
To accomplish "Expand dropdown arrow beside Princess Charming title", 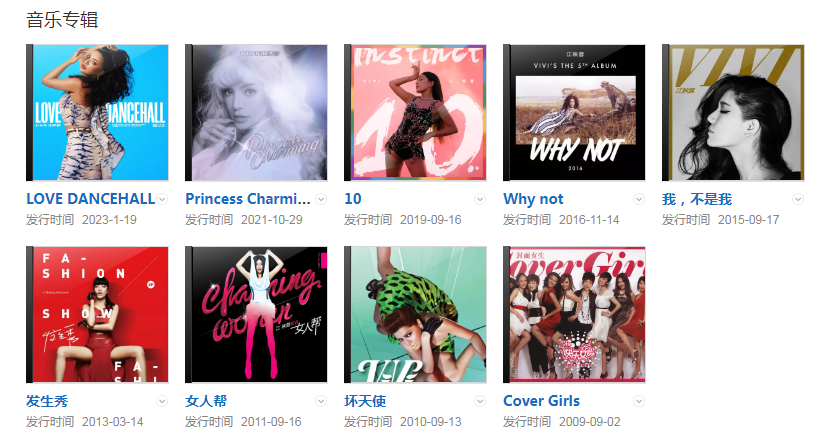I will [x=321, y=199].
